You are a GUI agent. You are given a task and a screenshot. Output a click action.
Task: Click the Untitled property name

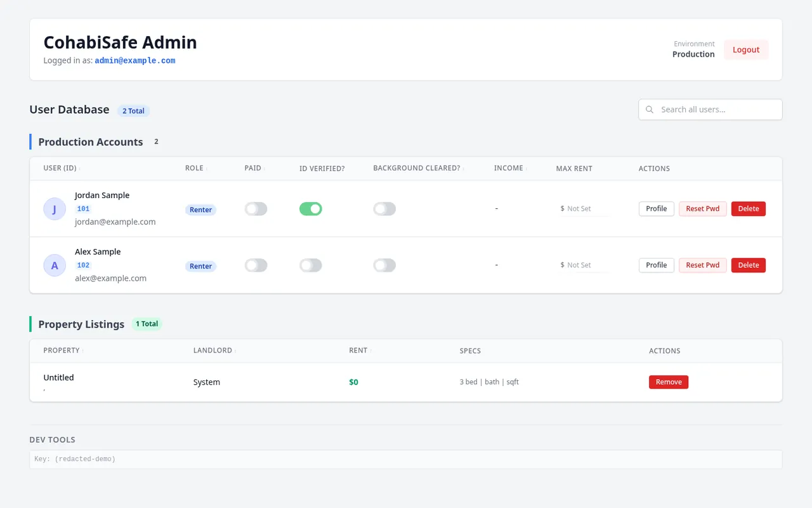(x=58, y=378)
